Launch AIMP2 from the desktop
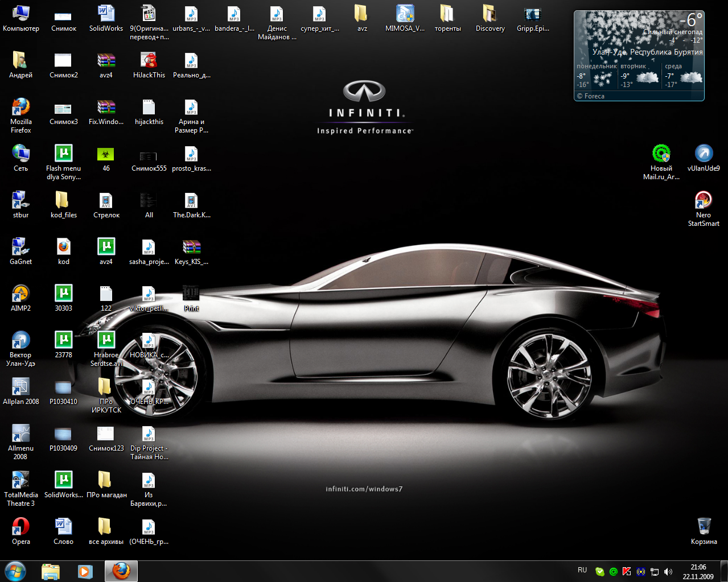 20,294
